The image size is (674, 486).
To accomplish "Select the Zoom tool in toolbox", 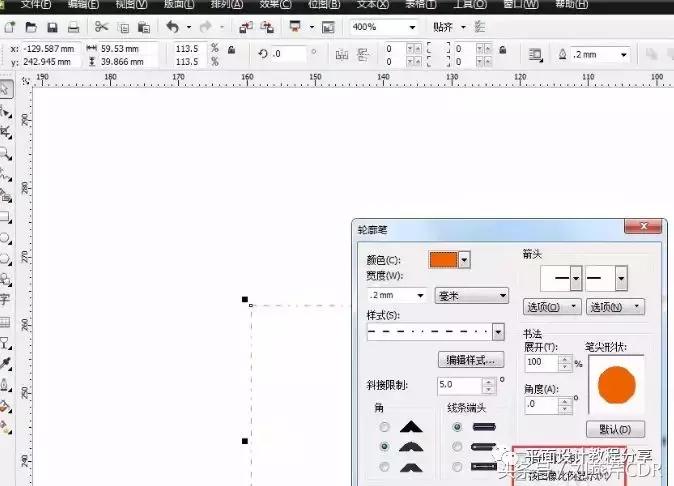I will (6, 153).
